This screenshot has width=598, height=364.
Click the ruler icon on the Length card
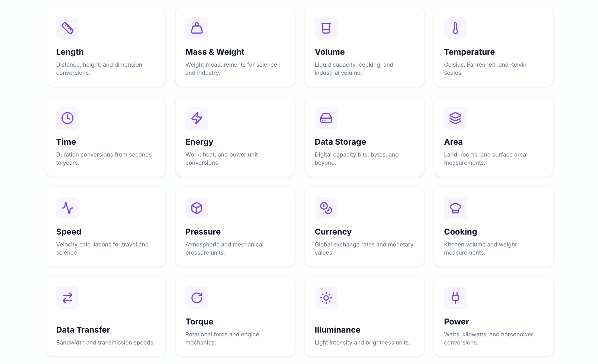tap(67, 28)
